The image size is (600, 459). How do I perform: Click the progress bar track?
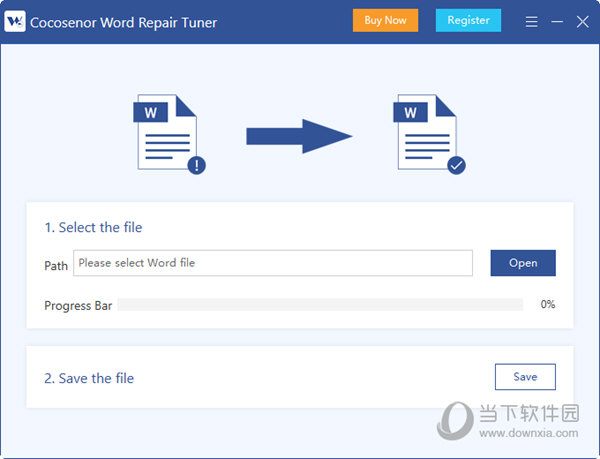pyautogui.click(x=320, y=305)
